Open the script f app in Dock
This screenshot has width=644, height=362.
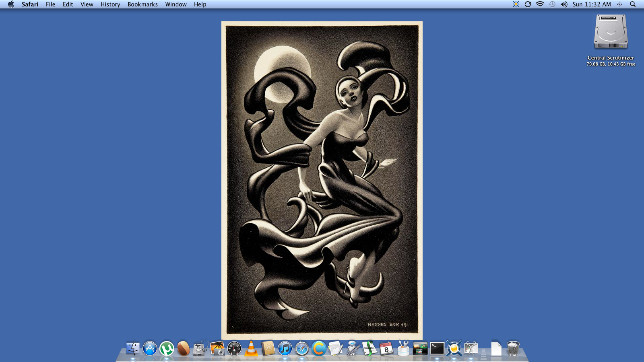point(369,348)
